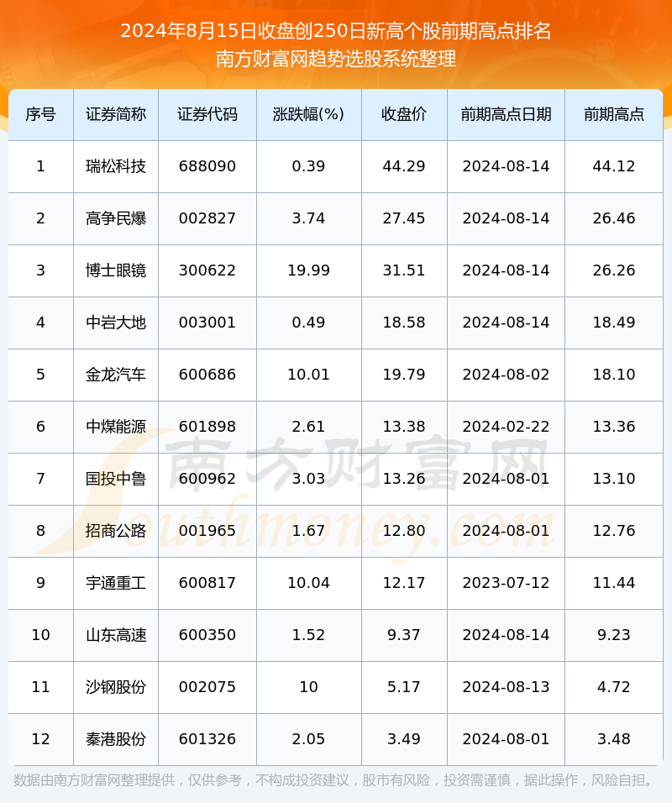This screenshot has height=803, width=672.
Task: Click change percentage 10.04
Action: (x=308, y=583)
